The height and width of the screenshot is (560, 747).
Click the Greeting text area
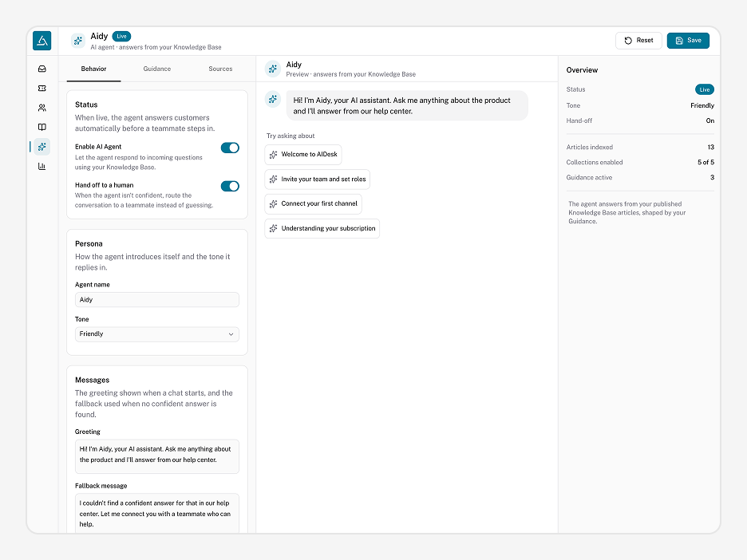(x=156, y=456)
